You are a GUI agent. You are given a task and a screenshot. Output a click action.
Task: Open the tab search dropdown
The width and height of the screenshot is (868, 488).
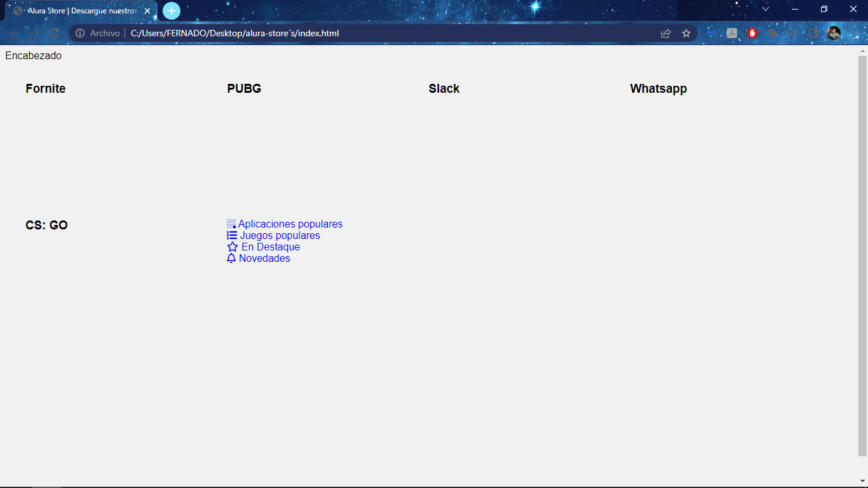766,9
